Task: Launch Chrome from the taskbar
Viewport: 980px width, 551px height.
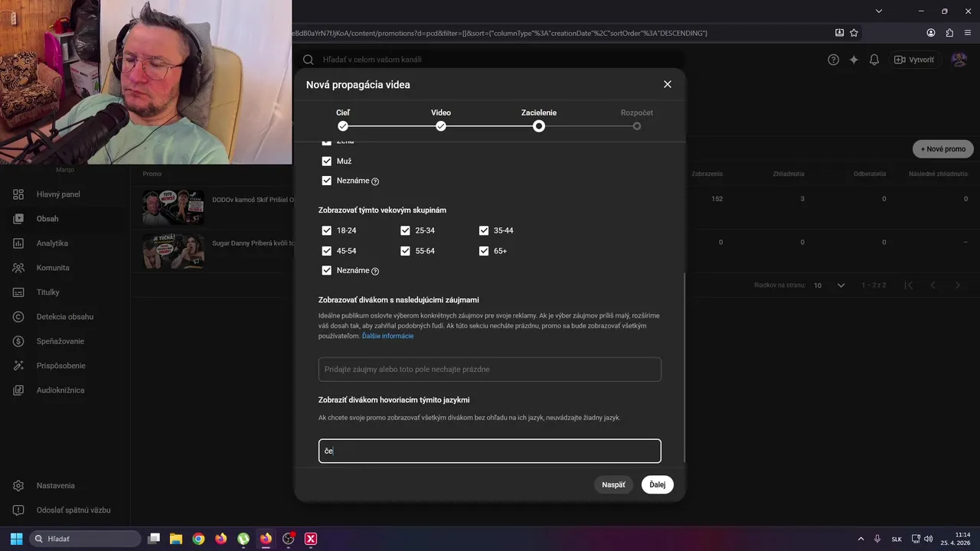Action: 198,539
